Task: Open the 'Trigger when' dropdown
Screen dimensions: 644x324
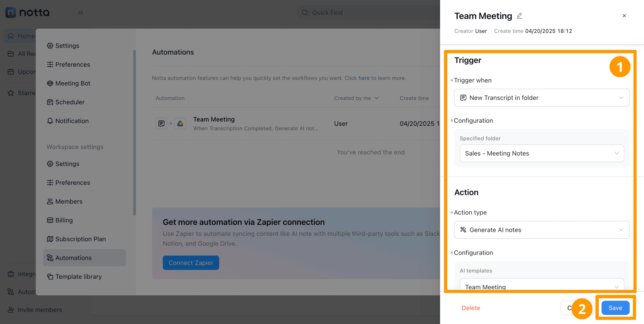Action: pos(542,98)
